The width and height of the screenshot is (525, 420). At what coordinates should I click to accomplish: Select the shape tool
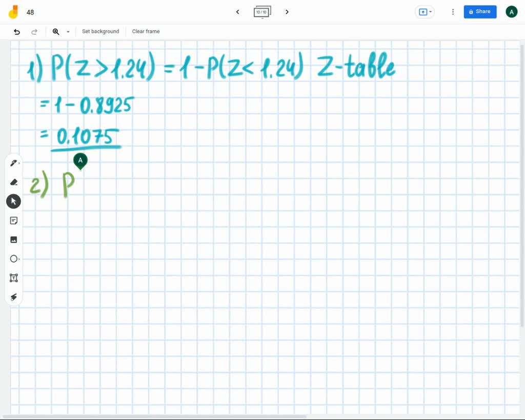click(x=13, y=259)
